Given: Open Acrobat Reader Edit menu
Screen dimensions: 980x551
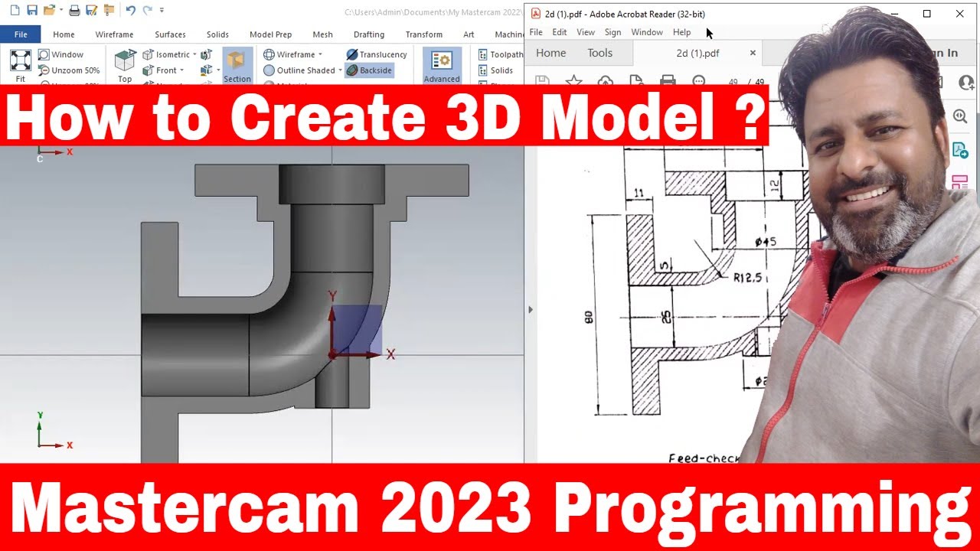Looking at the screenshot, I should click(x=560, y=32).
